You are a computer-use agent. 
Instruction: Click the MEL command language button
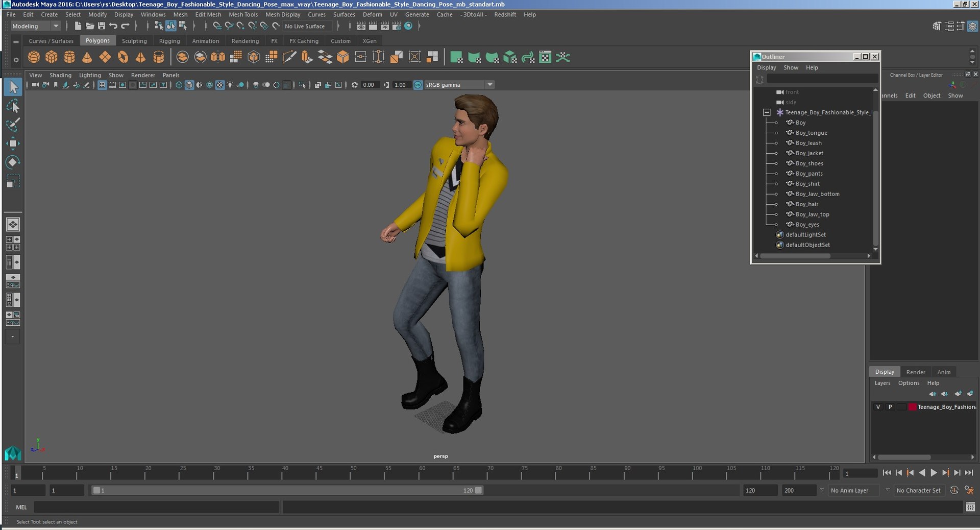[21, 507]
